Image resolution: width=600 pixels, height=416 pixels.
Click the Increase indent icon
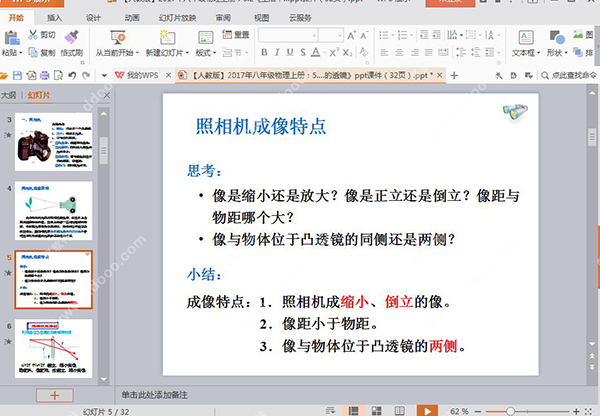[x=437, y=35]
